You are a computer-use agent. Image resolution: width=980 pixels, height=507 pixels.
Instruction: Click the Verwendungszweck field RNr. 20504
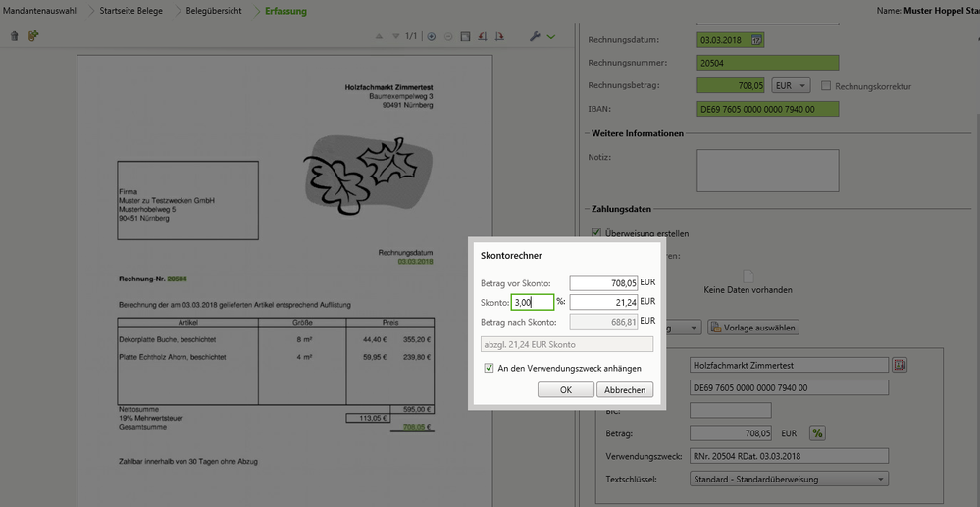coord(789,456)
